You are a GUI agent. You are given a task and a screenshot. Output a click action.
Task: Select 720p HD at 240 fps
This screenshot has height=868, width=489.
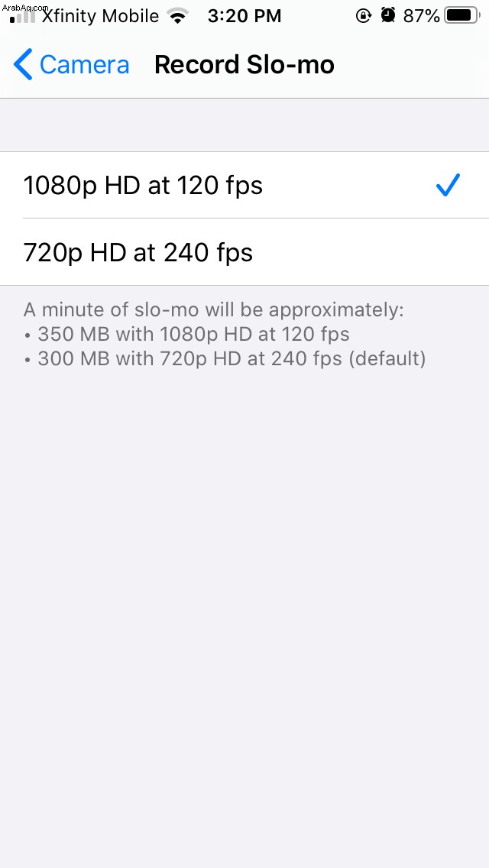coord(244,252)
